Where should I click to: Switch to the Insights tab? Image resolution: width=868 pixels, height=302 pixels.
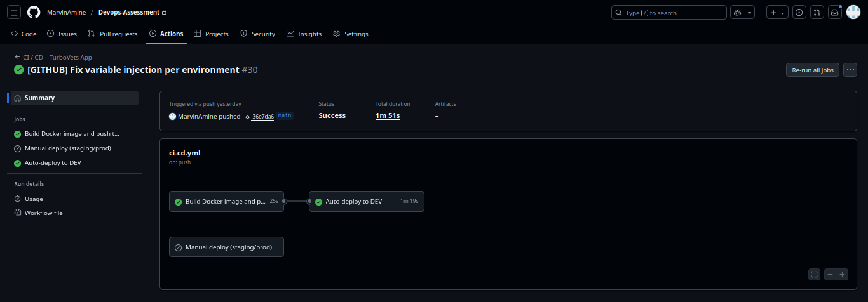tap(304, 34)
